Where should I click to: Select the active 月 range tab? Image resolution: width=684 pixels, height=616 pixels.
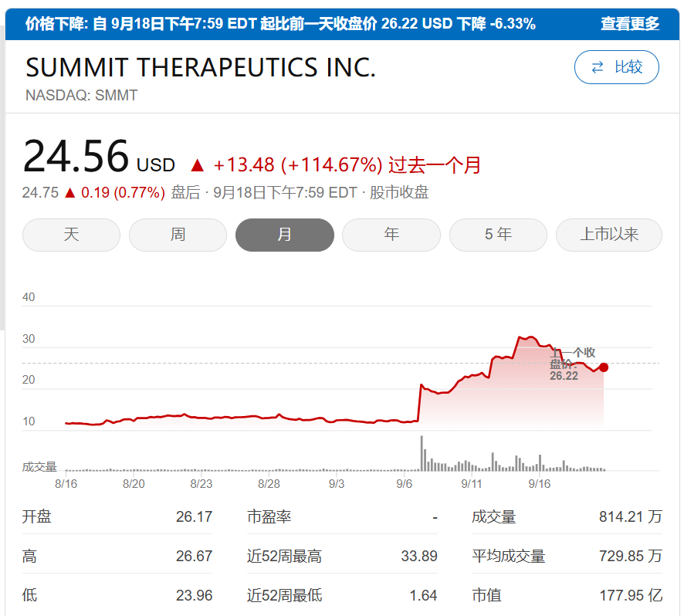pos(284,235)
